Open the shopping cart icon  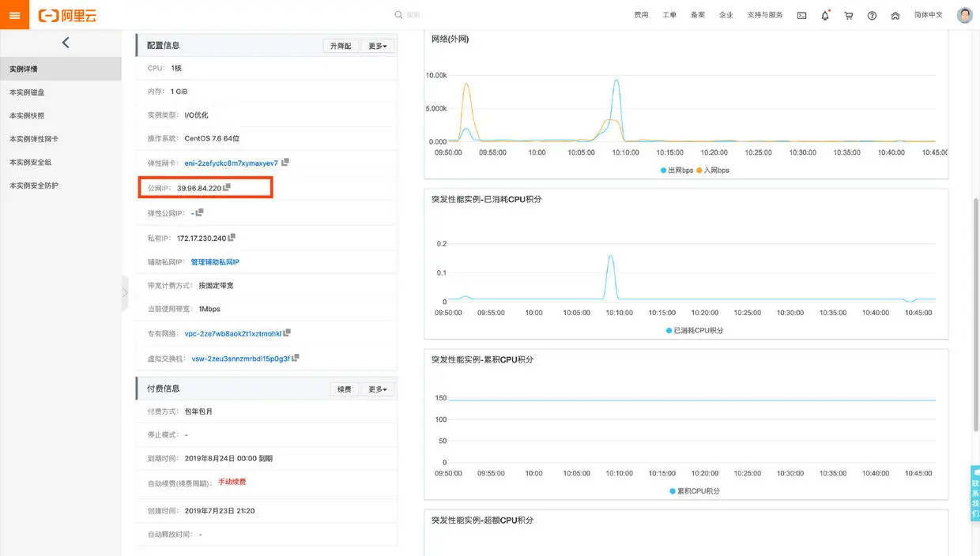pos(849,15)
